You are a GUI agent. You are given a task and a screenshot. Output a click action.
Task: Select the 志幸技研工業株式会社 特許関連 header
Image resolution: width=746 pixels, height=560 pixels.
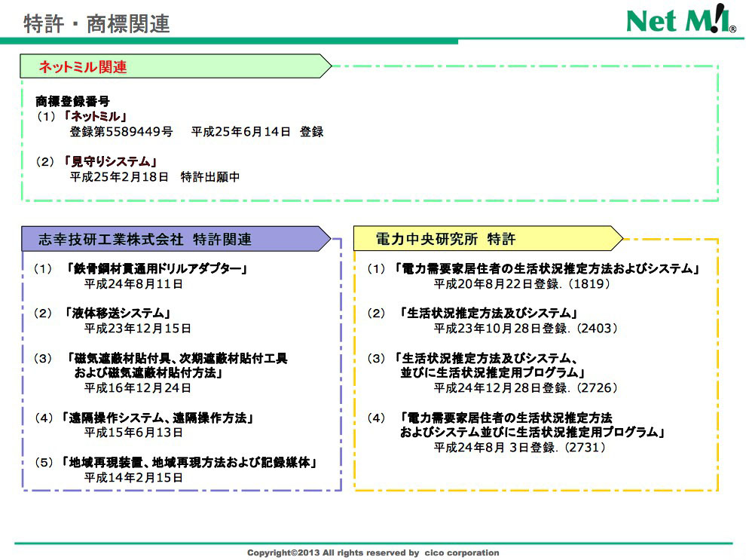pyautogui.click(x=176, y=239)
